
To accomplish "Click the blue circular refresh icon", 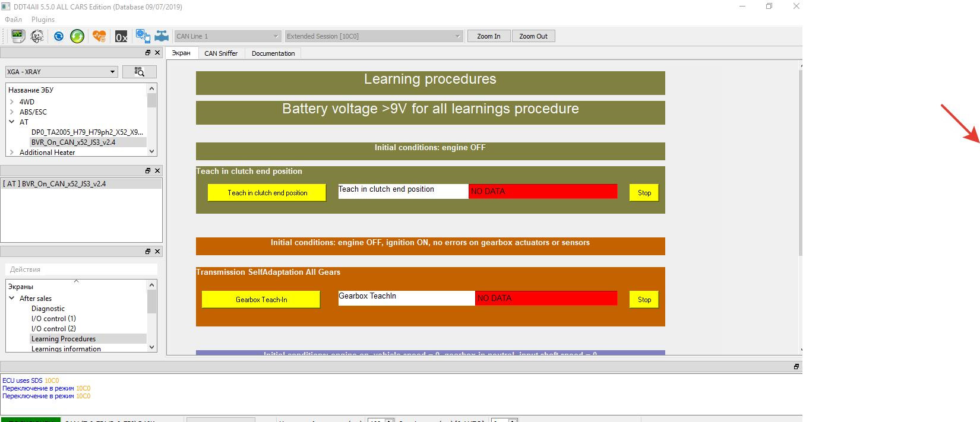I will tap(58, 36).
